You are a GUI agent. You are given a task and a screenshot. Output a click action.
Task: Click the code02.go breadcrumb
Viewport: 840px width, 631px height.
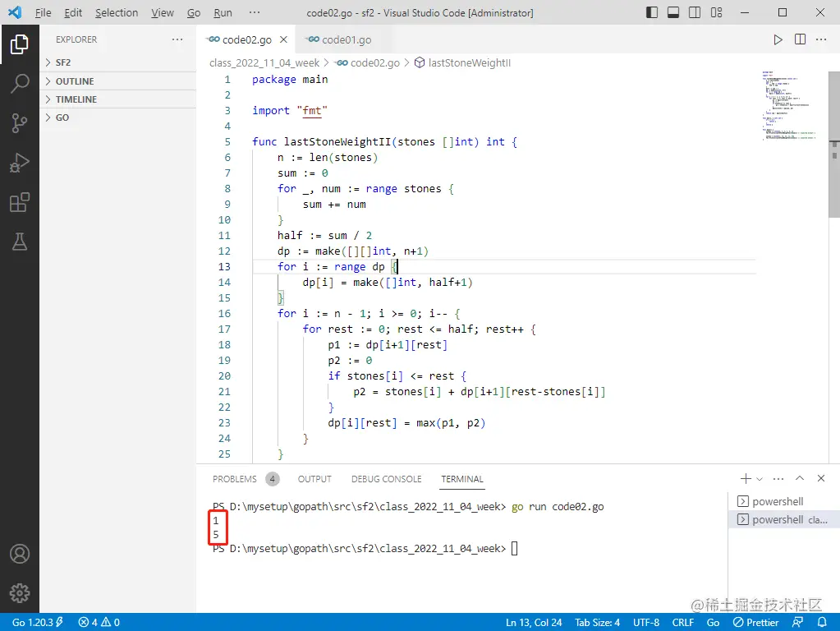tap(369, 62)
